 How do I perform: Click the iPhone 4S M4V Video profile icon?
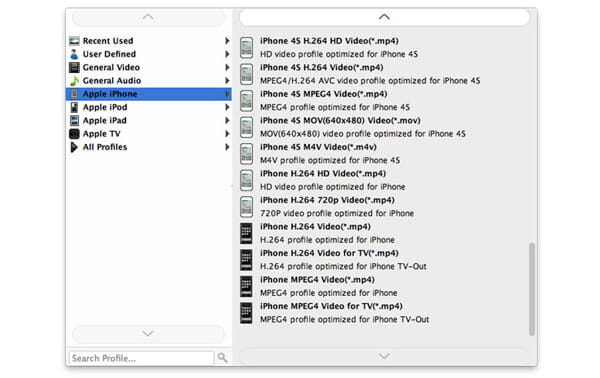246,153
